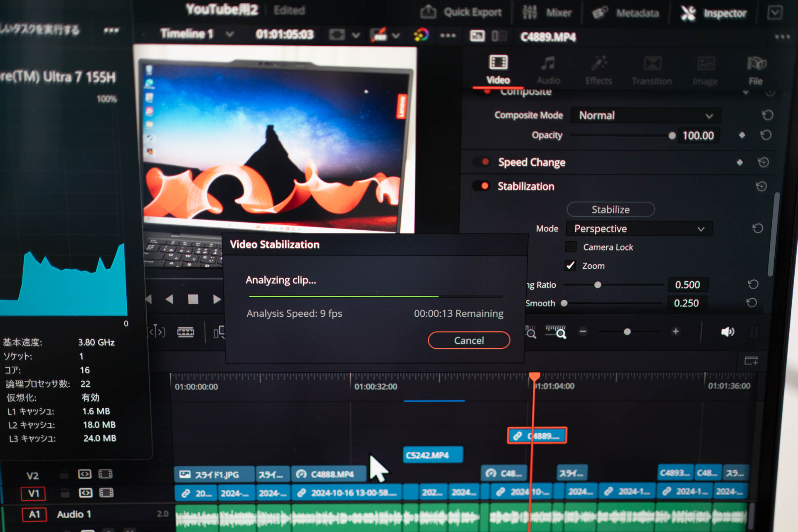The height and width of the screenshot is (532, 798).
Task: Click the Opacity slider handle
Action: [x=672, y=135]
